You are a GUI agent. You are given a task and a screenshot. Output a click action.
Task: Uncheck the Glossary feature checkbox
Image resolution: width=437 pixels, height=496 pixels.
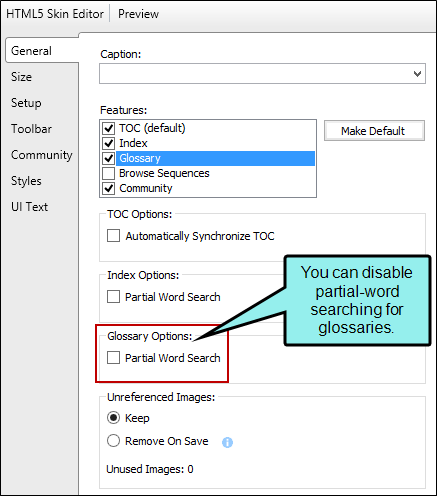click(x=109, y=158)
